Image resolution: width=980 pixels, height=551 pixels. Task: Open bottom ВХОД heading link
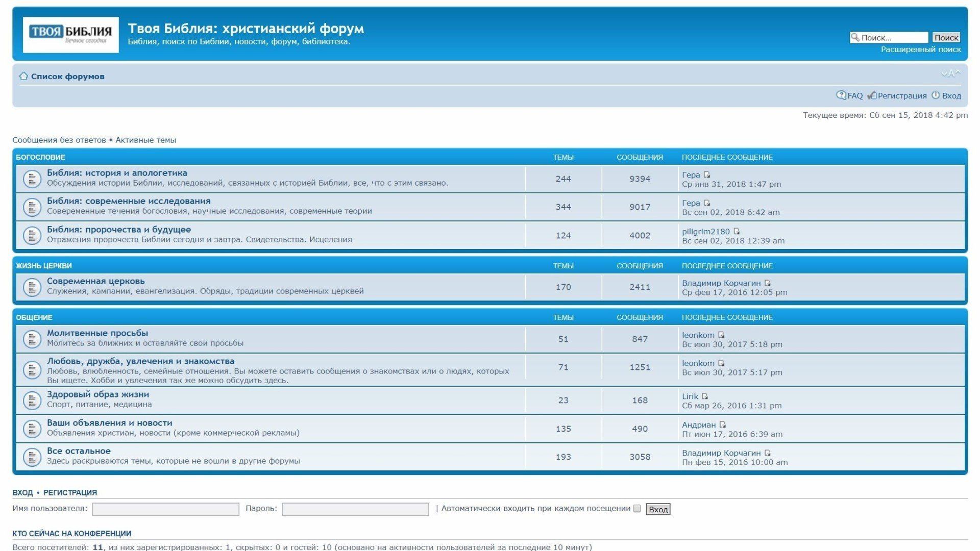(22, 493)
